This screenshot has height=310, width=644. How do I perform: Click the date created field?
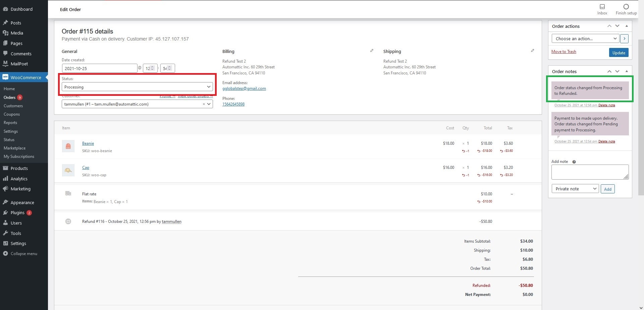100,68
